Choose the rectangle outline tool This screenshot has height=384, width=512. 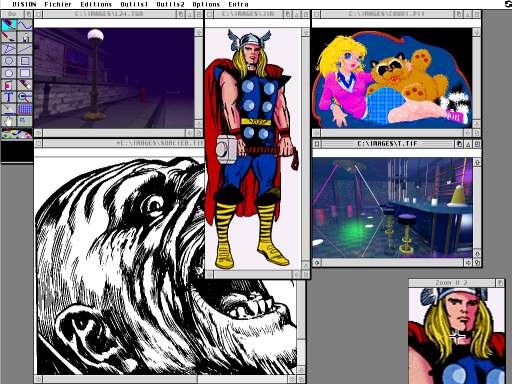[25, 61]
